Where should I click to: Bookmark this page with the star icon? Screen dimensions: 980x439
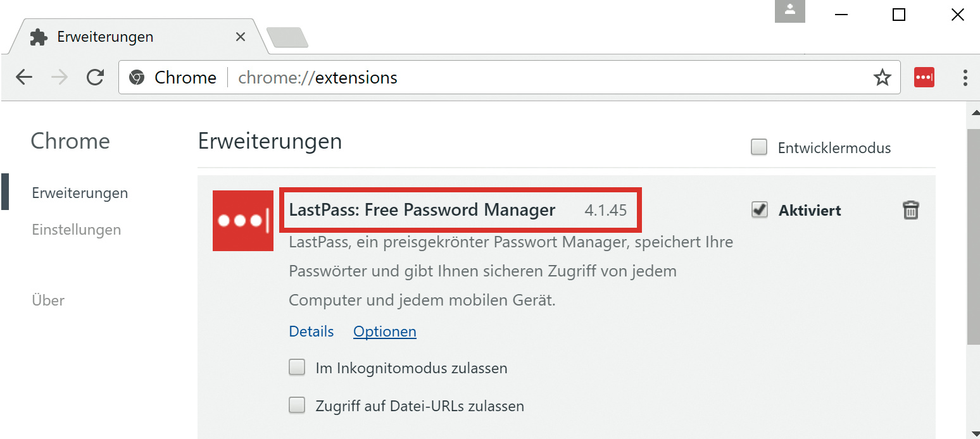[882, 78]
